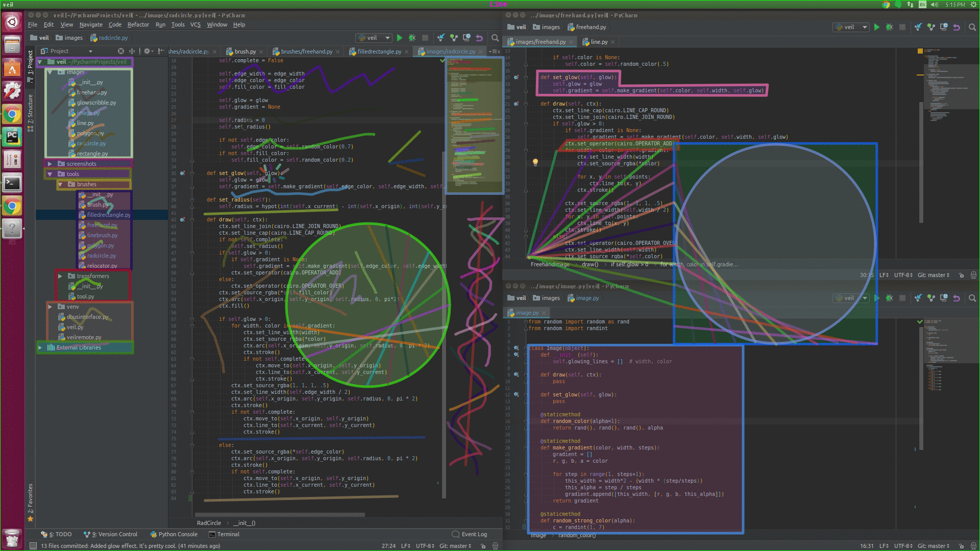Click the Project panel gear settings icon
Image resolution: width=980 pixels, height=551 pixels.
[x=147, y=51]
